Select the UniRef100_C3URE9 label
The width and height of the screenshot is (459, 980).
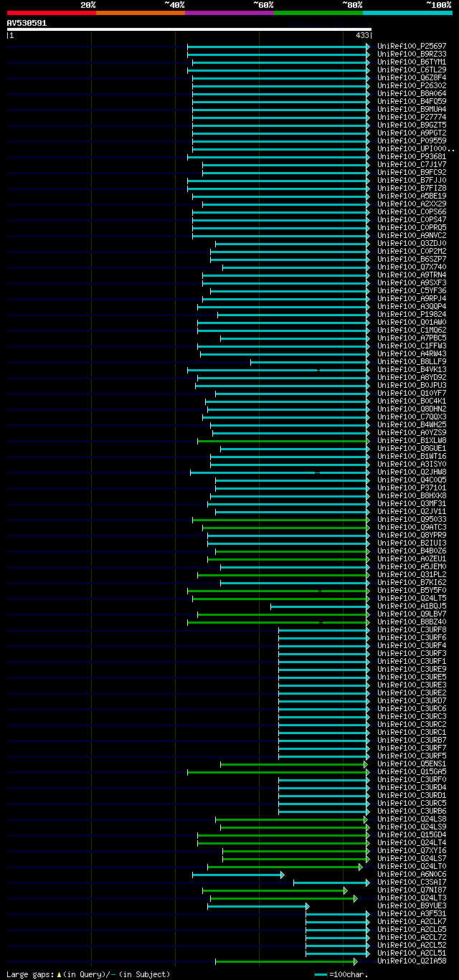coord(412,669)
